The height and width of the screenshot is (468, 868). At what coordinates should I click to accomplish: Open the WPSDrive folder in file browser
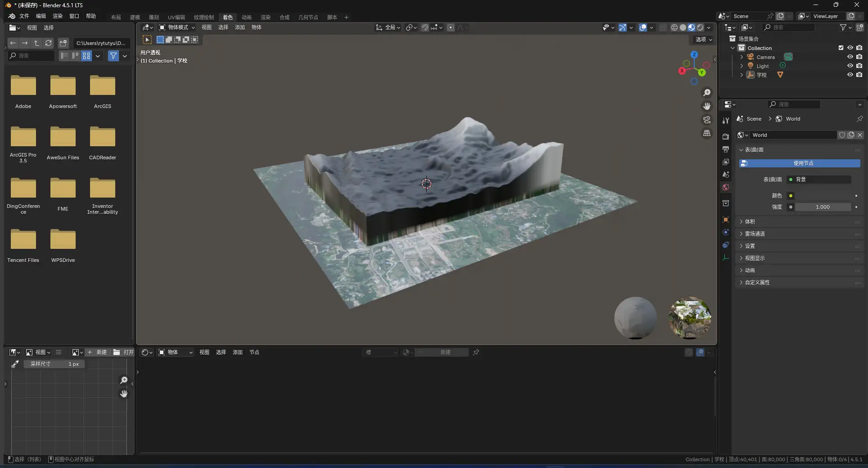[63, 240]
